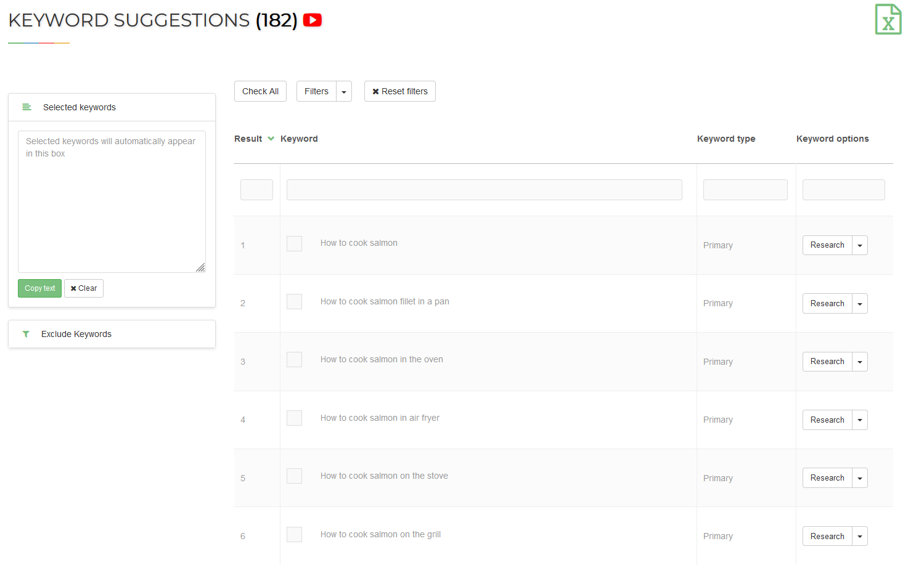Check the box for How to cook salmon
The width and height of the screenshot is (924, 565).
(x=294, y=243)
